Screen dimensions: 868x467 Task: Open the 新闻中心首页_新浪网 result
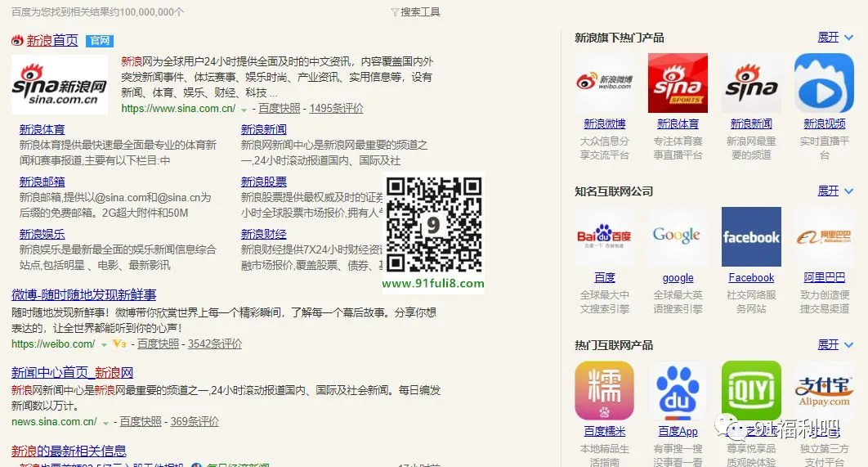point(72,372)
